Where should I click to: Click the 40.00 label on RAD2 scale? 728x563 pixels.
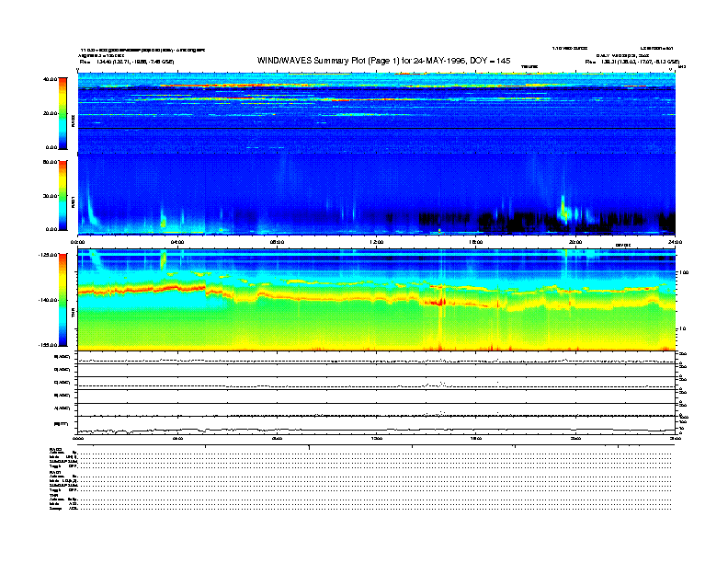point(51,79)
